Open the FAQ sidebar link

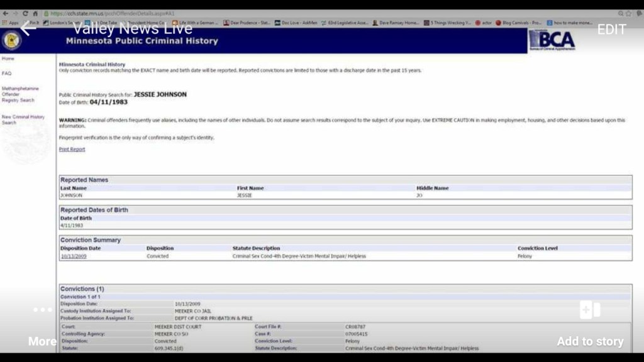(7, 74)
